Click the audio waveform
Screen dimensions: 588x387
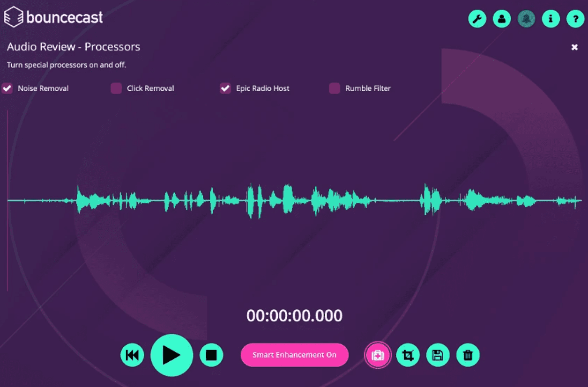tap(294, 201)
